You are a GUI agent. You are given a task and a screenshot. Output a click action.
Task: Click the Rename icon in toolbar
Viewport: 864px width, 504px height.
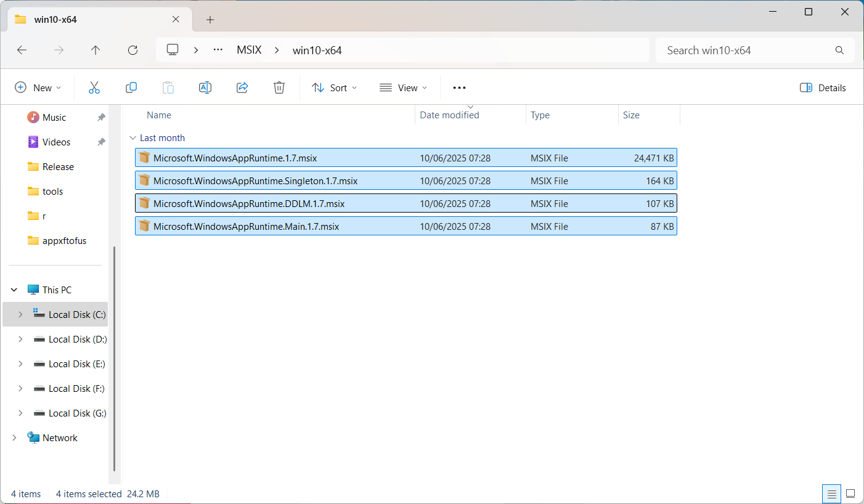point(205,87)
